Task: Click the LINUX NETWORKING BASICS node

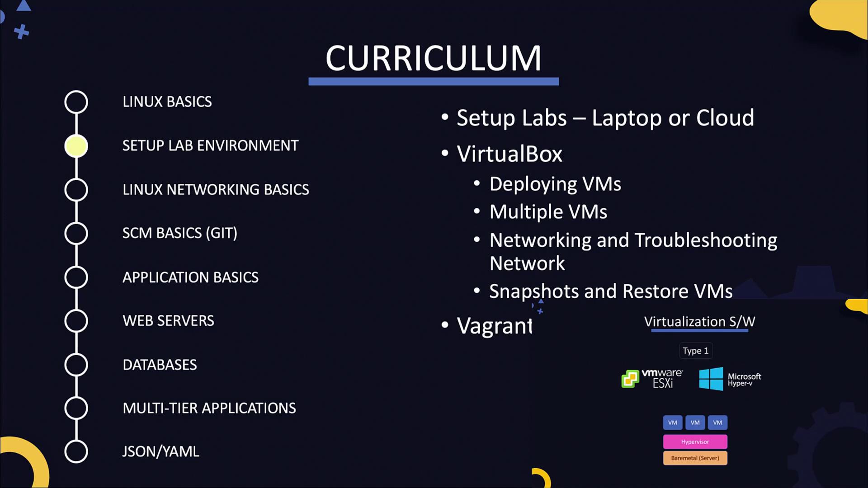Action: pos(75,189)
